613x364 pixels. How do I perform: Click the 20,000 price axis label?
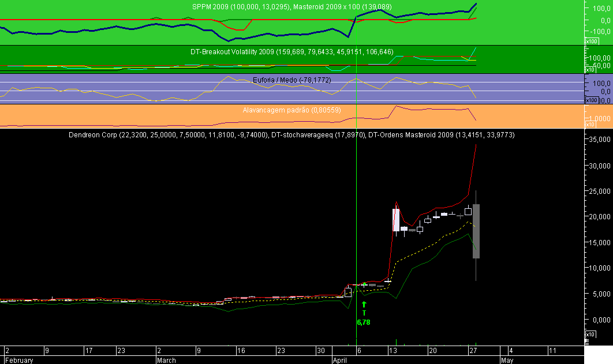click(600, 217)
